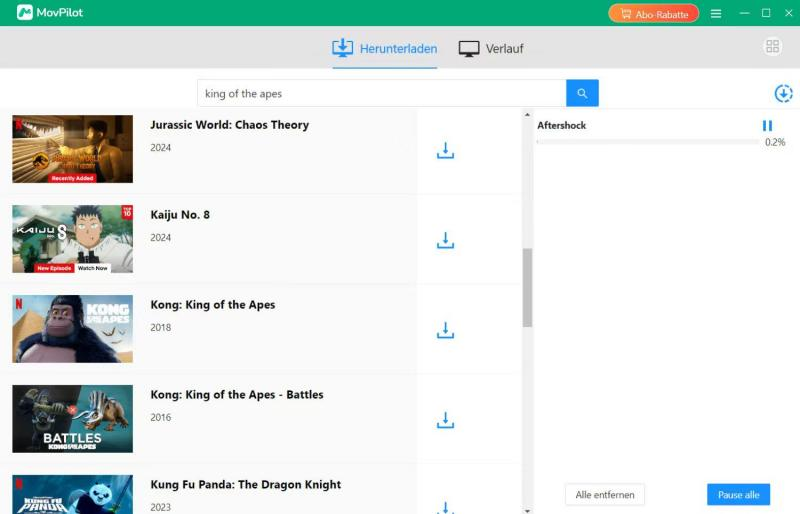Click year 2016 under Kong Battles

pyautogui.click(x=161, y=418)
